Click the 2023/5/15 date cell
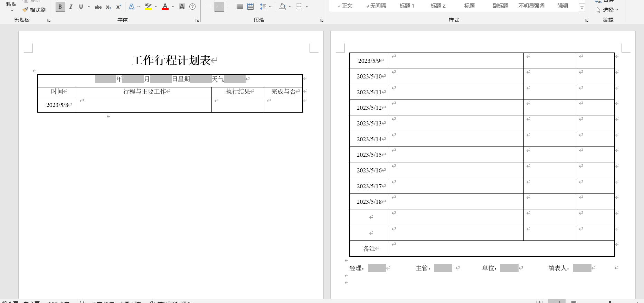This screenshot has height=303, width=644. (369, 154)
